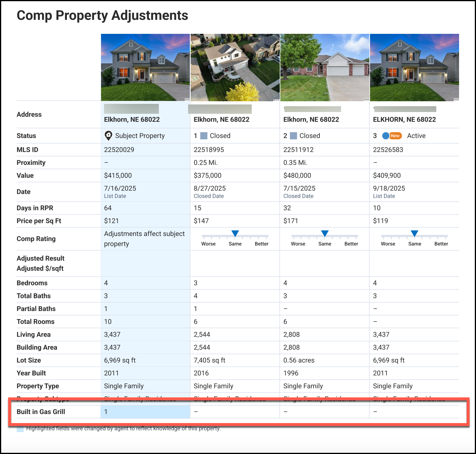Viewport: 476px width, 454px height.
Task: Click the Worse label on comp 3's rating
Action: point(388,244)
